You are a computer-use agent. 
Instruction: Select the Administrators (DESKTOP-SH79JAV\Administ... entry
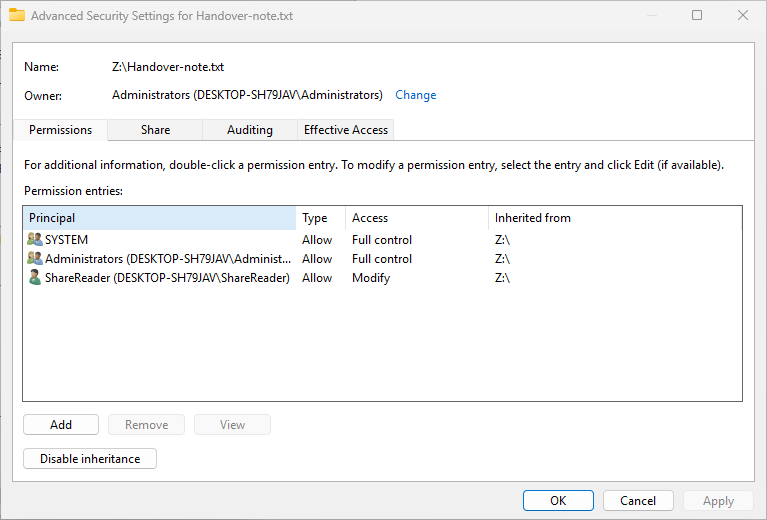tap(383, 259)
